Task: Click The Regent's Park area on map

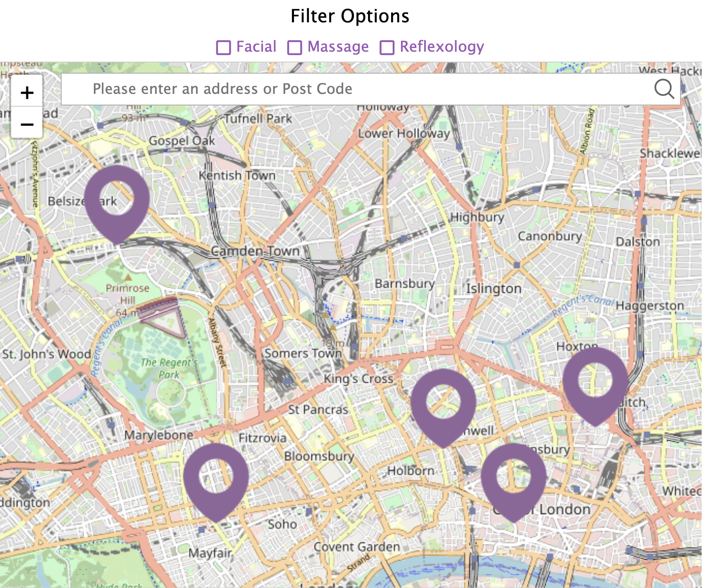Action: [x=169, y=368]
